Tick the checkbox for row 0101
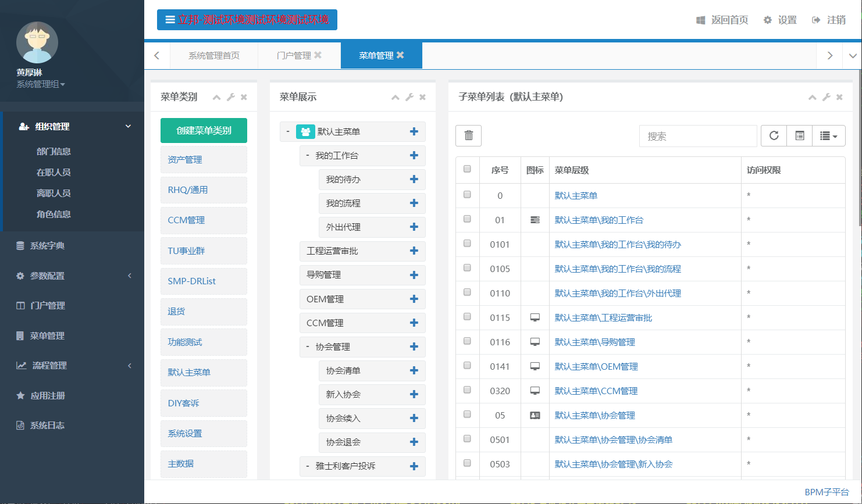 tap(467, 244)
